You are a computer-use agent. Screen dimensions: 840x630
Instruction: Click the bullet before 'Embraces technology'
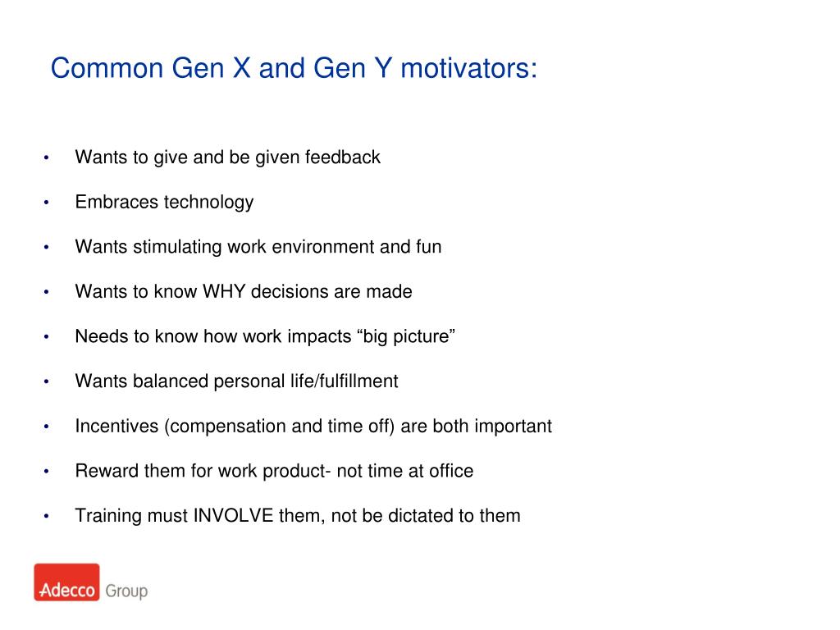point(47,203)
